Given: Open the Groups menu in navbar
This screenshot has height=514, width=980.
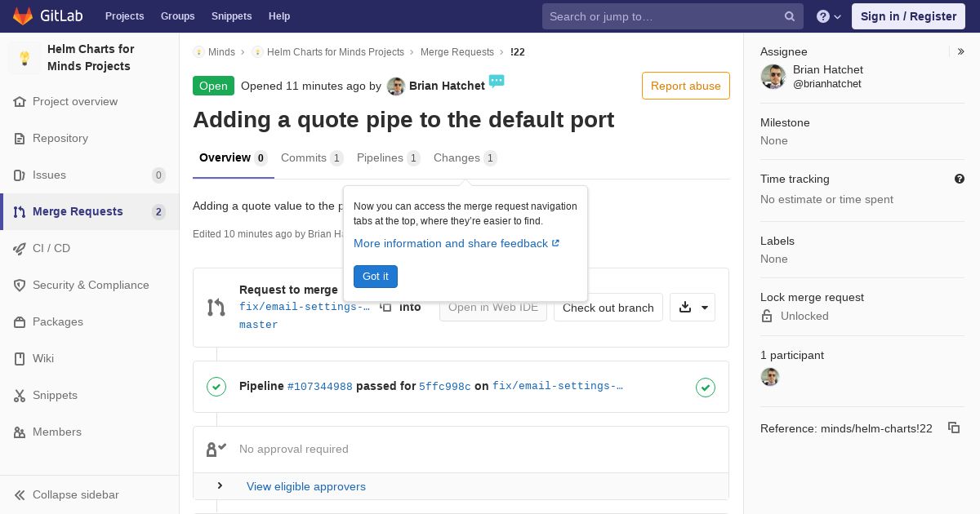Looking at the screenshot, I should click(177, 16).
